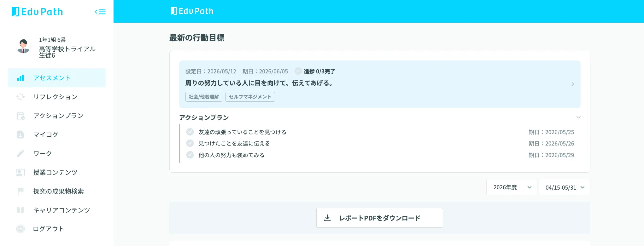Image resolution: width=644 pixels, height=246 pixels.
Task: Select マイログ in the sidebar
Action: pos(57,134)
